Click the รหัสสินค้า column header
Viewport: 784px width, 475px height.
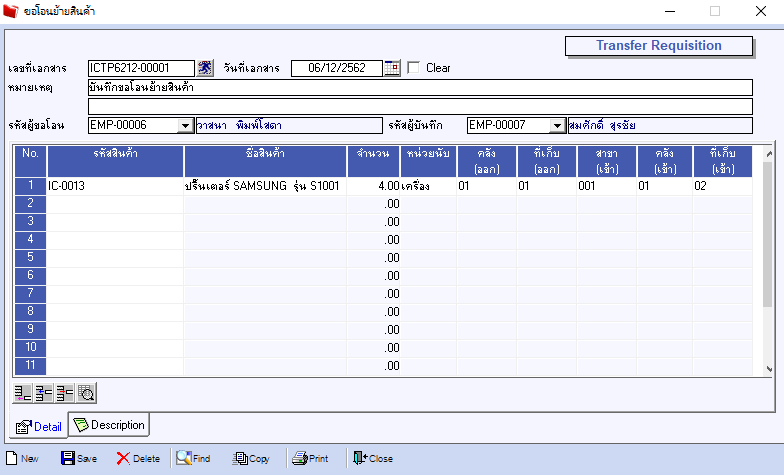click(115, 161)
